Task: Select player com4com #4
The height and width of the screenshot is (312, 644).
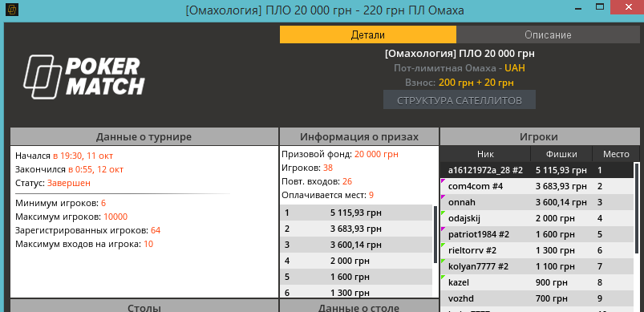Action: (x=537, y=186)
